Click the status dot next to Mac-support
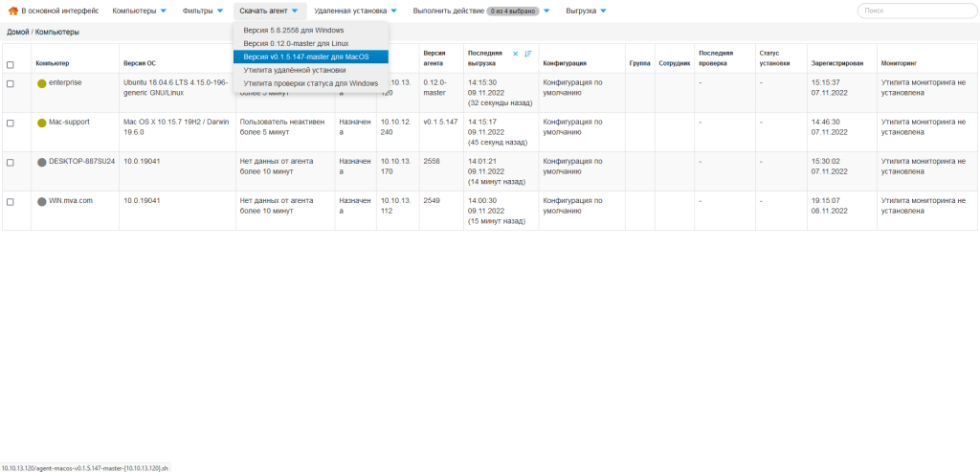980x472 pixels. coord(42,124)
